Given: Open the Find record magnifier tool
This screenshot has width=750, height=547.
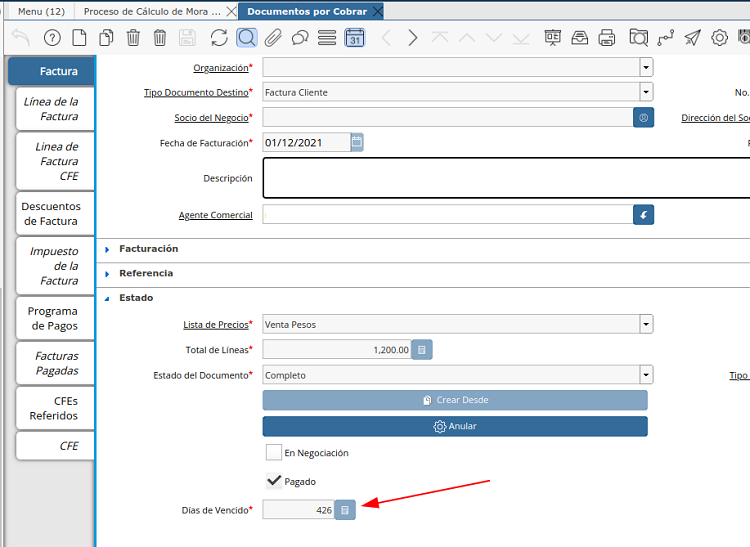Looking at the screenshot, I should pyautogui.click(x=246, y=38).
